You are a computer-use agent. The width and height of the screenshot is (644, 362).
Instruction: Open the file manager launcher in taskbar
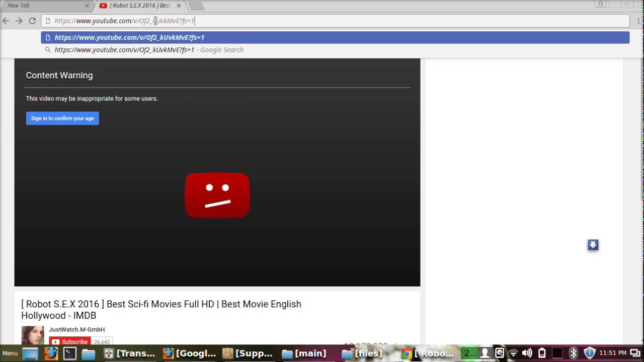tap(88, 353)
